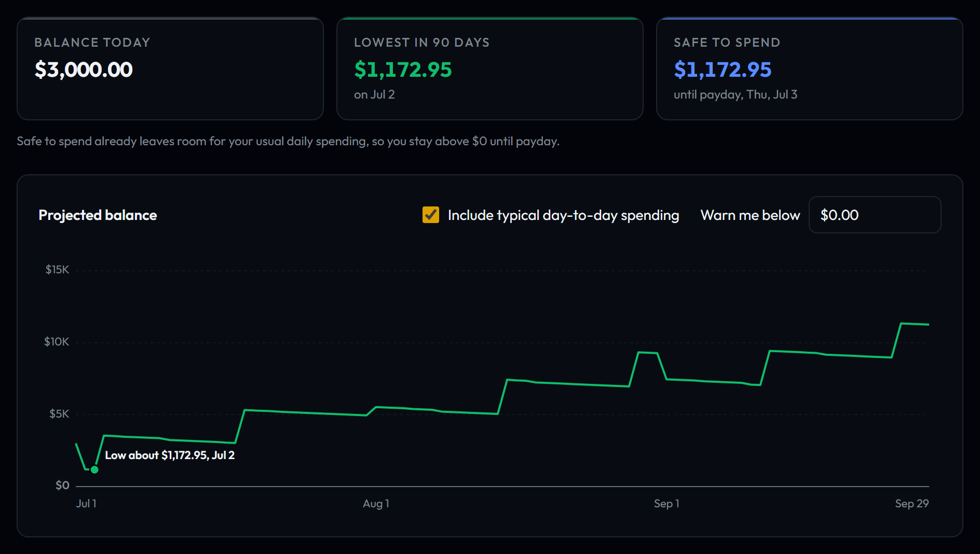Click the 'Warn me below' label
This screenshot has height=554, width=980.
coord(750,215)
